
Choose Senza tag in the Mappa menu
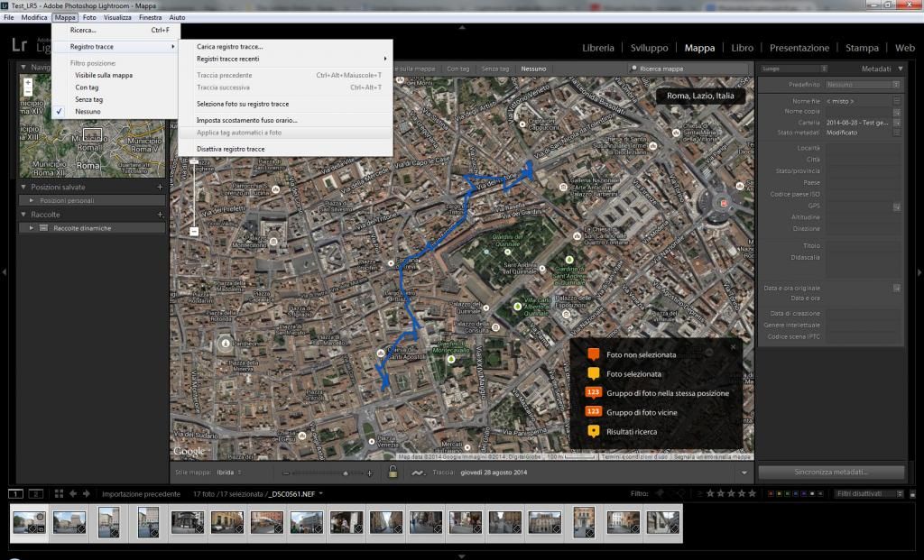click(89, 99)
